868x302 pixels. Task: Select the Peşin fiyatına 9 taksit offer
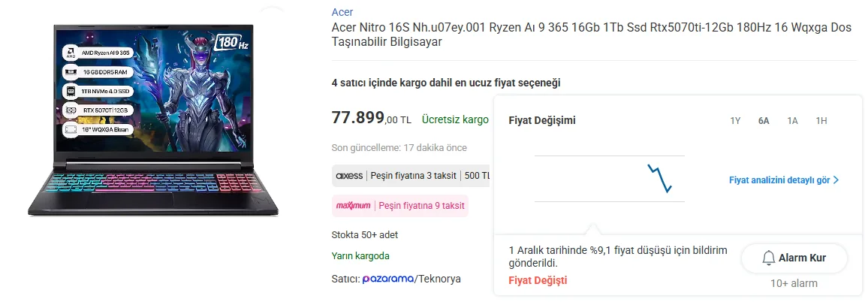[x=421, y=205]
